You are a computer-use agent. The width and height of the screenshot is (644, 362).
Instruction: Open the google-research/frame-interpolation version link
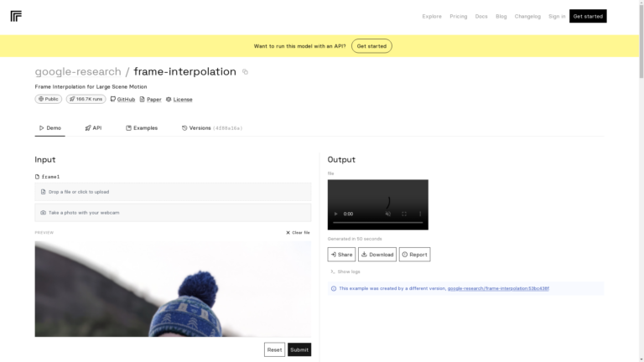pyautogui.click(x=498, y=288)
